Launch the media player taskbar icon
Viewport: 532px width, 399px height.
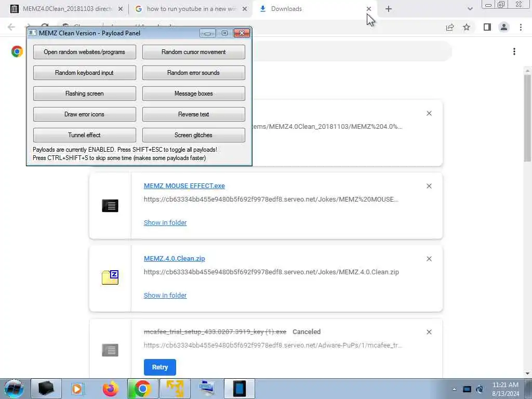coord(78,389)
